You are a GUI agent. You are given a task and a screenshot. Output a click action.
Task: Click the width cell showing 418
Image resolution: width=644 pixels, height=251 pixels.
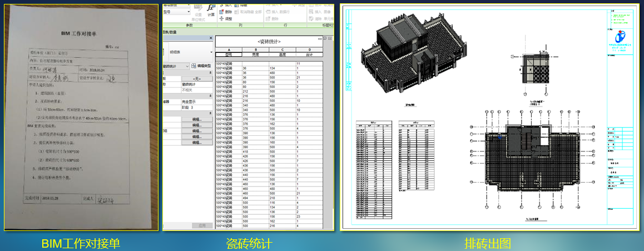[x=255, y=151]
